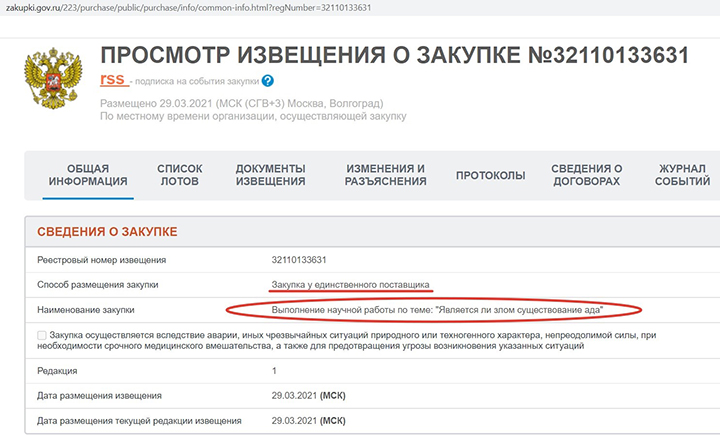Viewport: 720px width, 435px height.
Task: Click the label Реестровый номер извещения
Action: (x=101, y=260)
